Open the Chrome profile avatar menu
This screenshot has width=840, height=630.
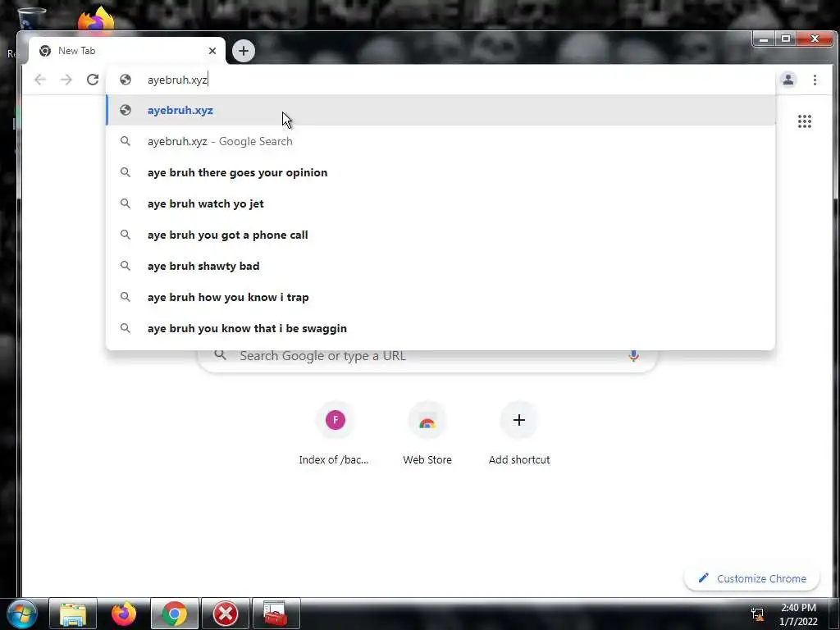(788, 80)
